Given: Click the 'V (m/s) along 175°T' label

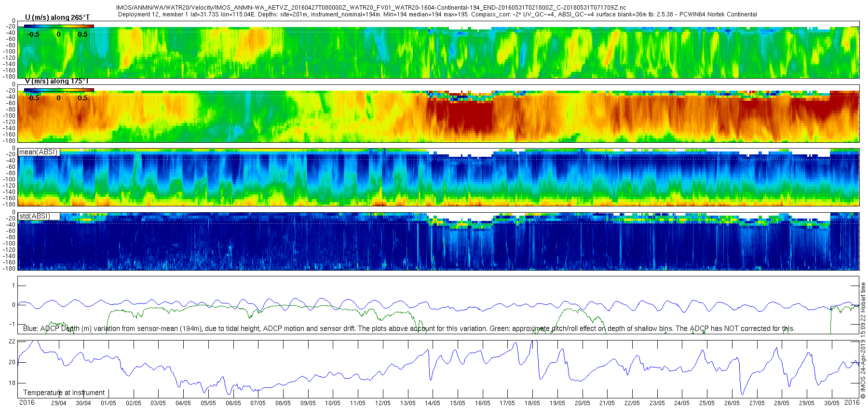Looking at the screenshot, I should [57, 81].
